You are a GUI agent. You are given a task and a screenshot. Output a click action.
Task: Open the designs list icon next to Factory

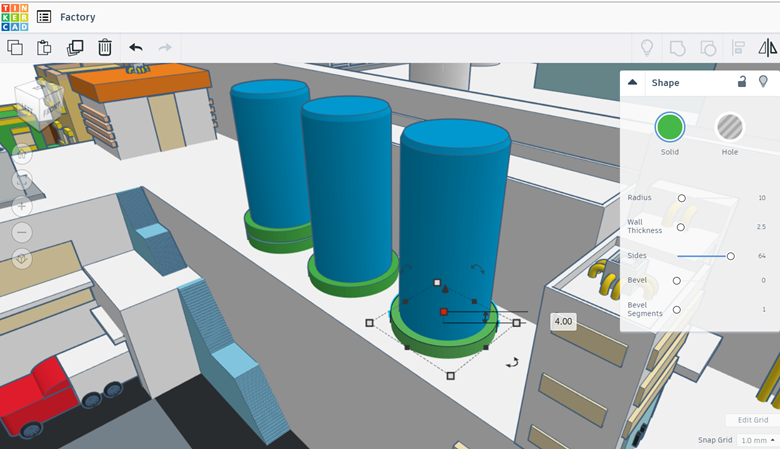tap(44, 17)
